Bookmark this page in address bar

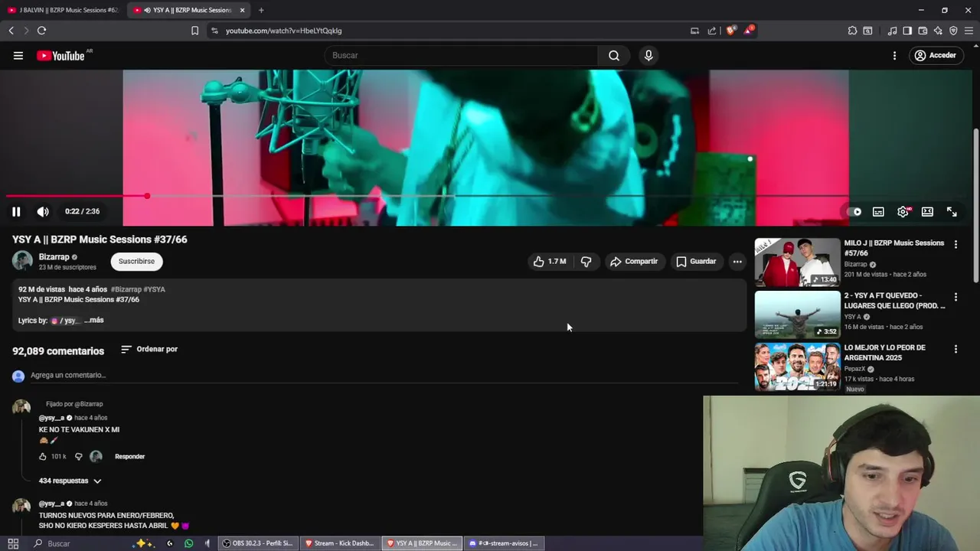click(194, 31)
